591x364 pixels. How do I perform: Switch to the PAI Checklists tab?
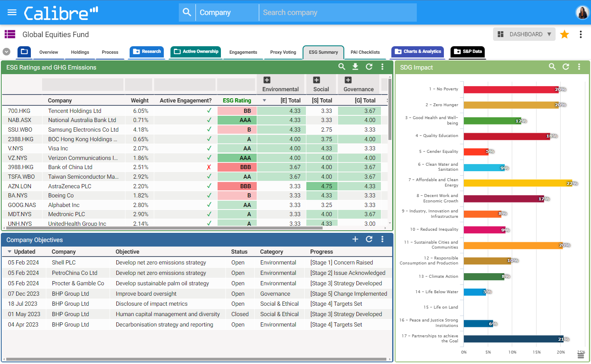click(x=365, y=52)
